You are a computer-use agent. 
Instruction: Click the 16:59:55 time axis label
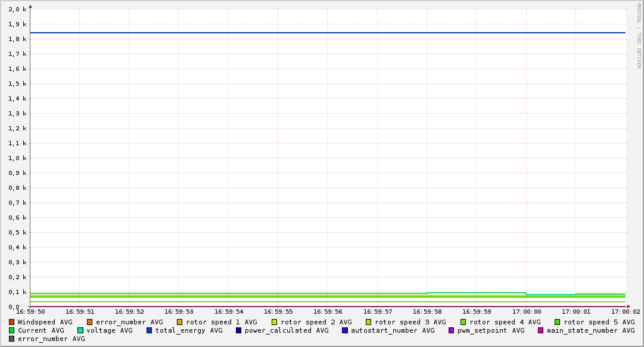click(278, 311)
